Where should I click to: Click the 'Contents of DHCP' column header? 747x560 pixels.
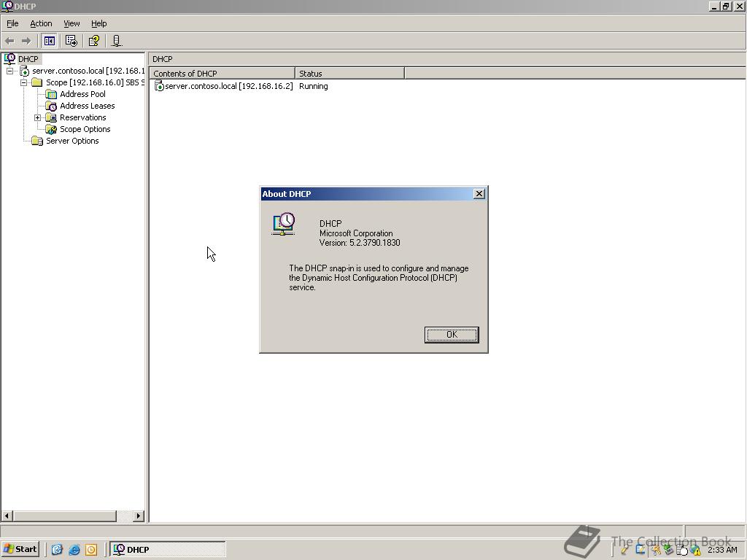(x=222, y=74)
